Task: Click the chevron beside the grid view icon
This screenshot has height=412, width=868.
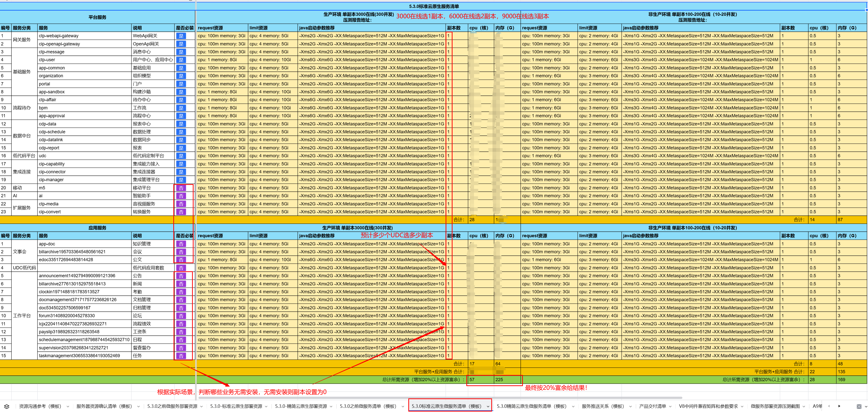Action: (865, 406)
